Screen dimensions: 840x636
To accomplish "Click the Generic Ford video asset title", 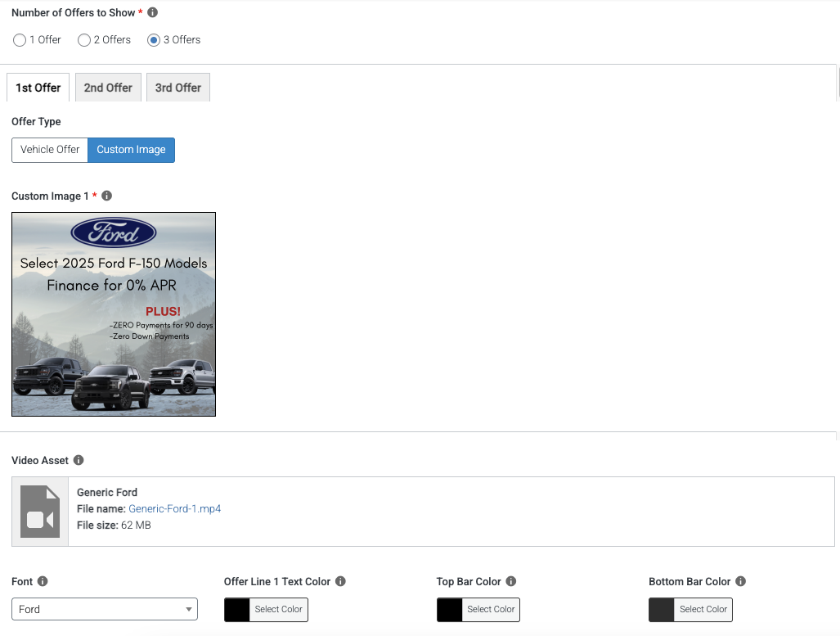I will [107, 492].
